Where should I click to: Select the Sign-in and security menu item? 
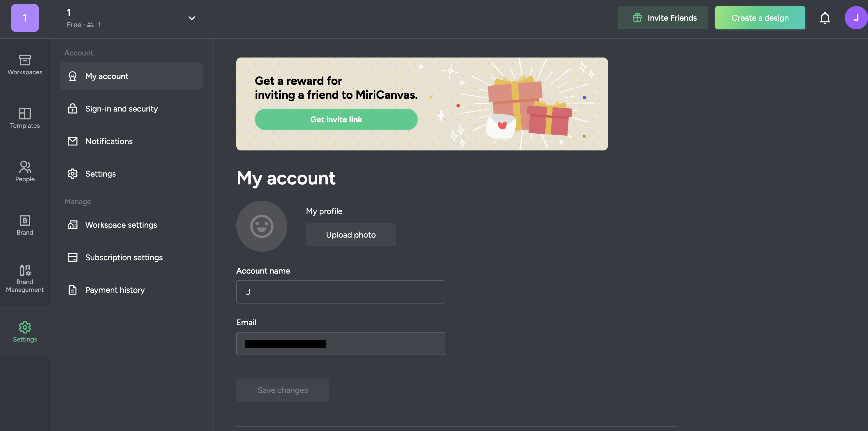pyautogui.click(x=121, y=109)
